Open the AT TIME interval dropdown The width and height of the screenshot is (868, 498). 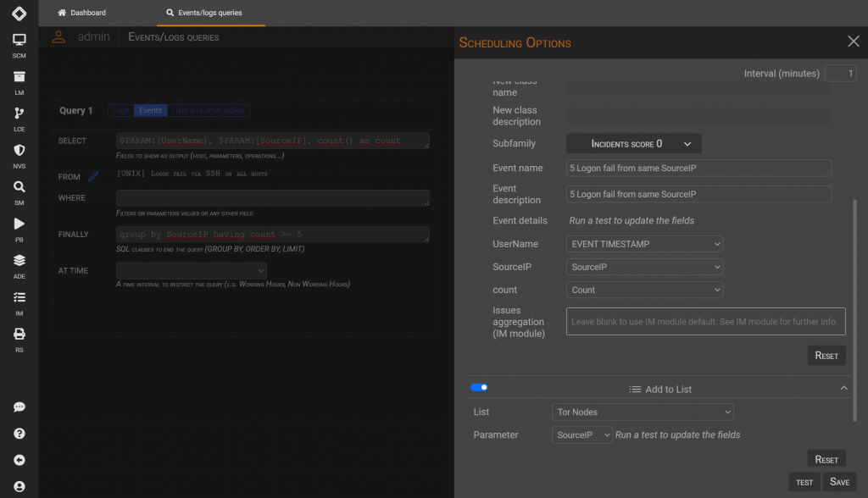(x=192, y=270)
